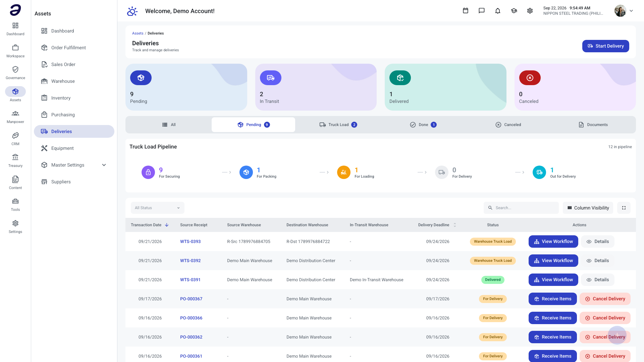Open Sales Order in Assets menu

pos(74,64)
